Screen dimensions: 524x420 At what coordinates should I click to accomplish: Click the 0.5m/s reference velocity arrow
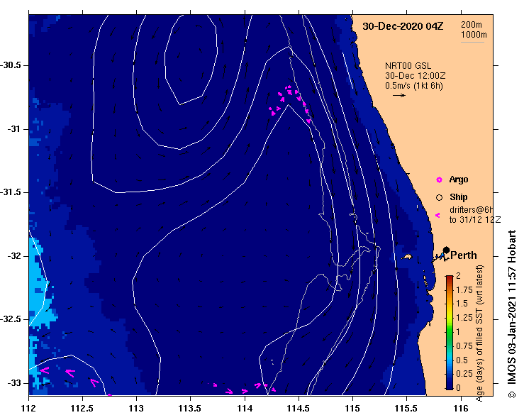coord(399,95)
